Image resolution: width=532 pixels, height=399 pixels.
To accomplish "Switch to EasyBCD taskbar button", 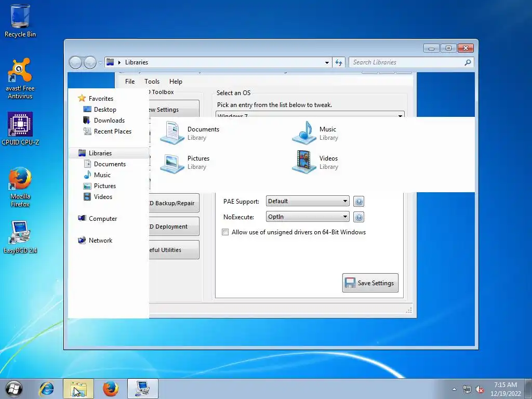I will 143,389.
